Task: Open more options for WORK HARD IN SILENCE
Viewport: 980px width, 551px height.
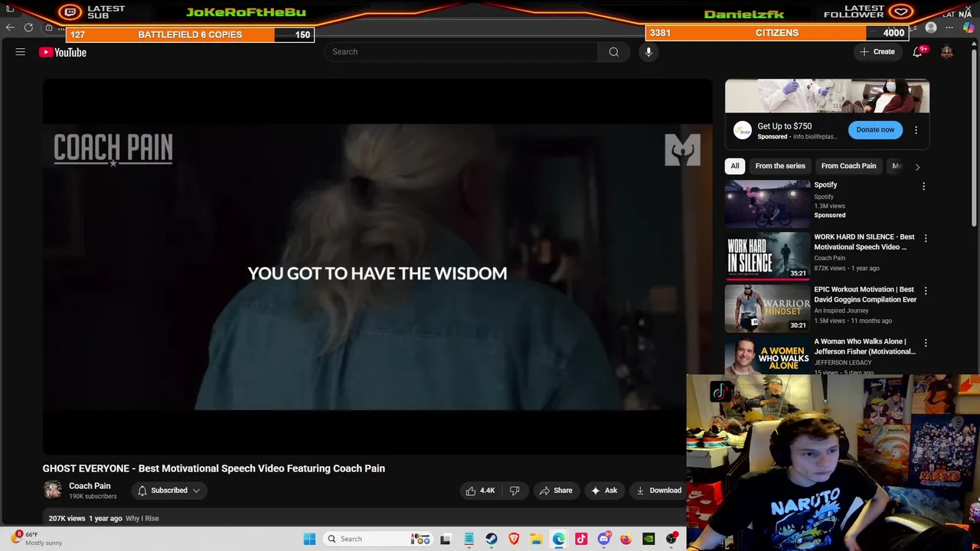Action: (x=926, y=239)
